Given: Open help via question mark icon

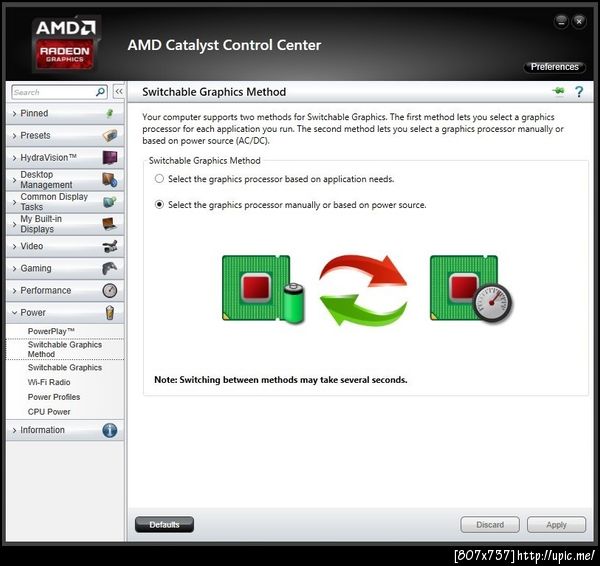Looking at the screenshot, I should pos(579,92).
